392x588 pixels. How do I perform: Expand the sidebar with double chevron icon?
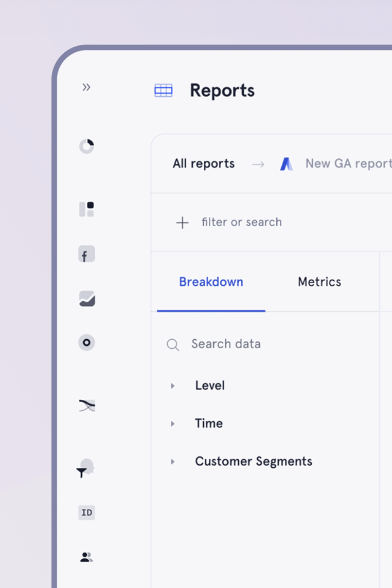(x=86, y=87)
